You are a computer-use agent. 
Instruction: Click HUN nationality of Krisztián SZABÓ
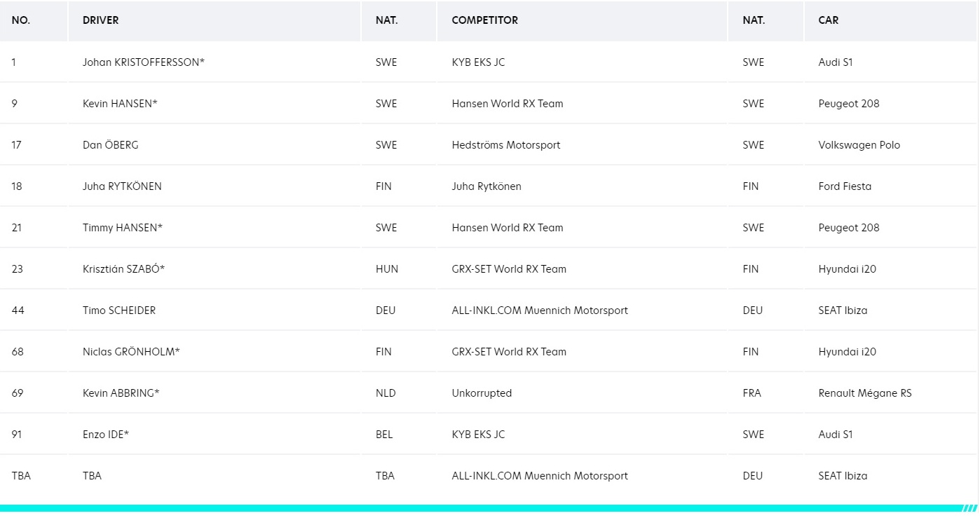387,268
